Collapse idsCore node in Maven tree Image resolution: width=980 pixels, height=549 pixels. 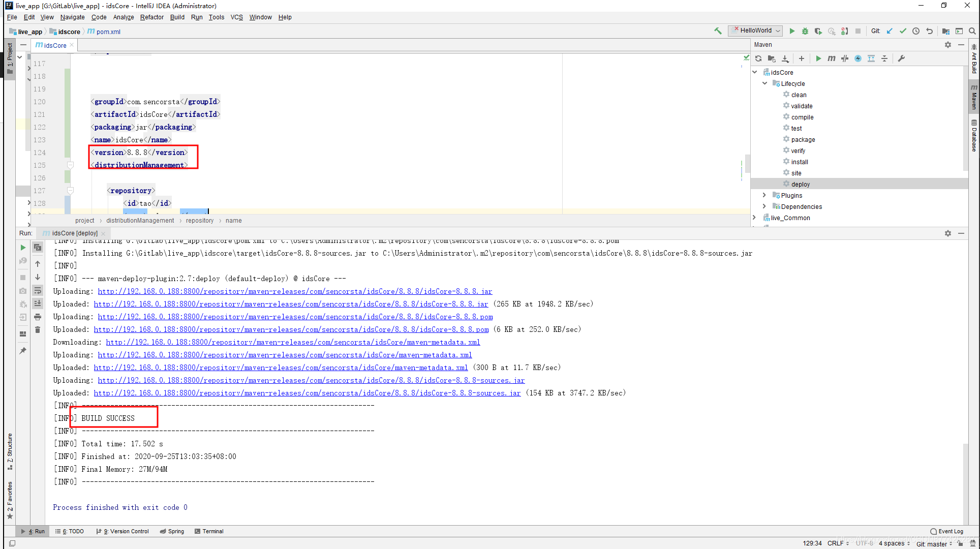(x=755, y=72)
